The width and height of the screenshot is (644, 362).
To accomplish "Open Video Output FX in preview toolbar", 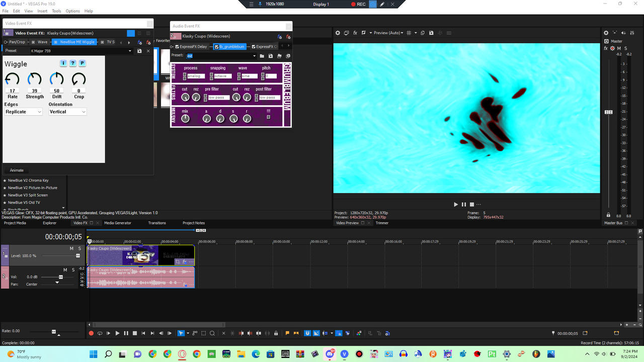I will pos(355,33).
